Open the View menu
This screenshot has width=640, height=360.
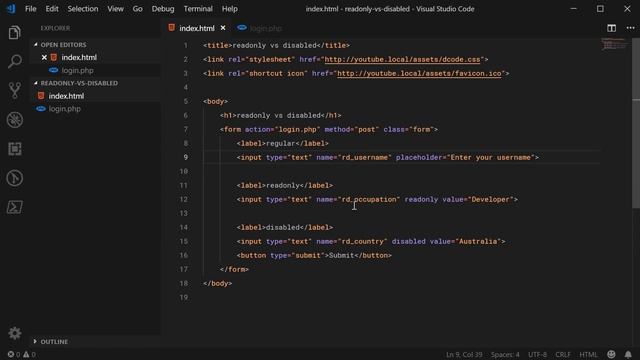click(116, 9)
